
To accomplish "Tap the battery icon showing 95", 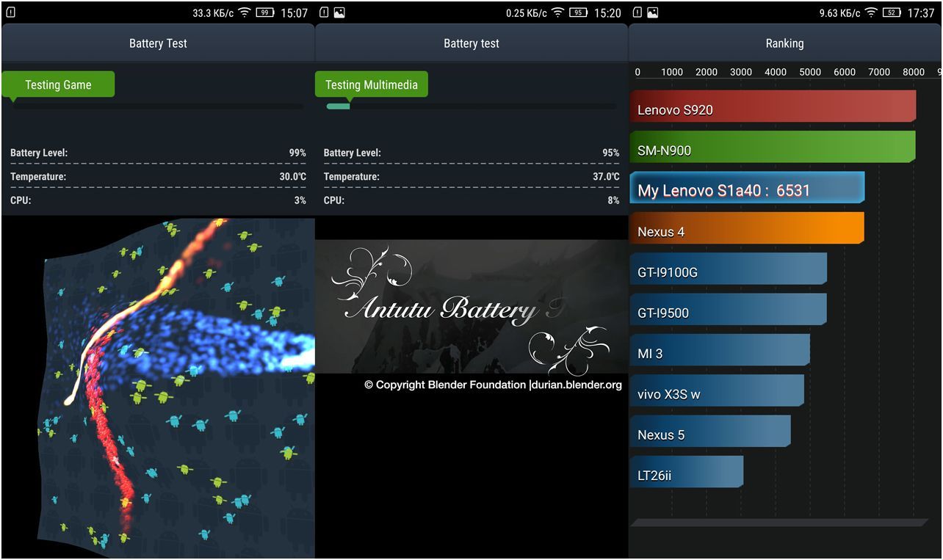I will coord(578,13).
